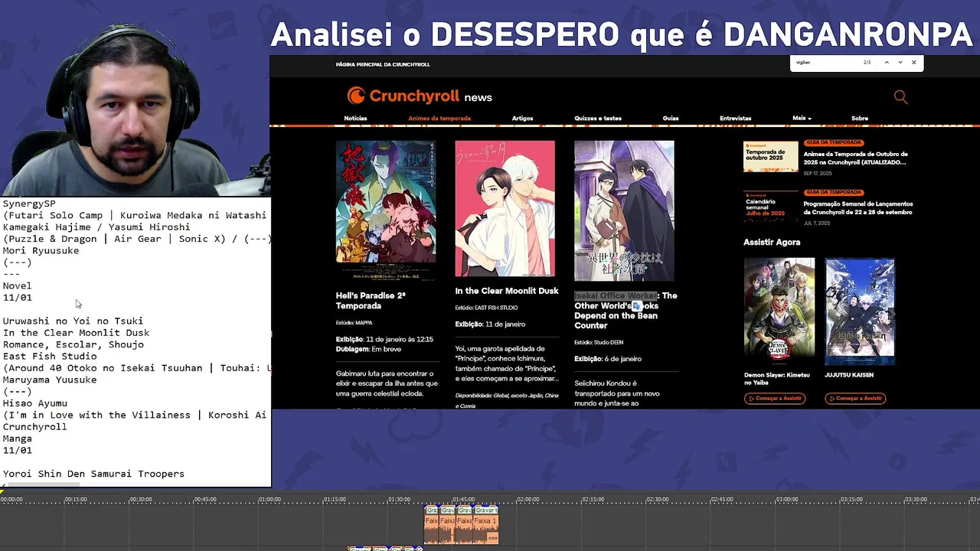The image size is (980, 551).
Task: Click Começar a Assistir for Demon Slayer
Action: (x=774, y=398)
